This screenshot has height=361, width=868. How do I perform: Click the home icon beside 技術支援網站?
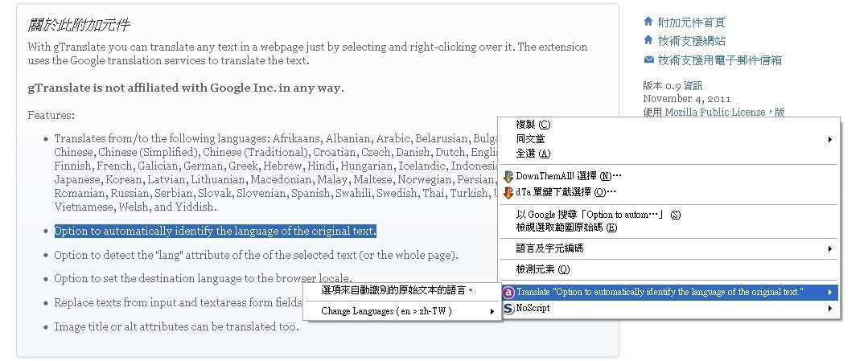click(x=648, y=40)
